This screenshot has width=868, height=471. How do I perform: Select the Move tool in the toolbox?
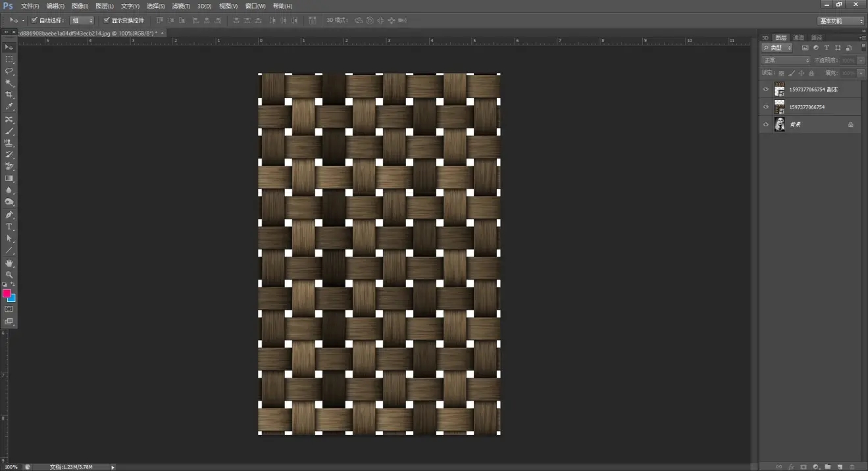pyautogui.click(x=9, y=47)
